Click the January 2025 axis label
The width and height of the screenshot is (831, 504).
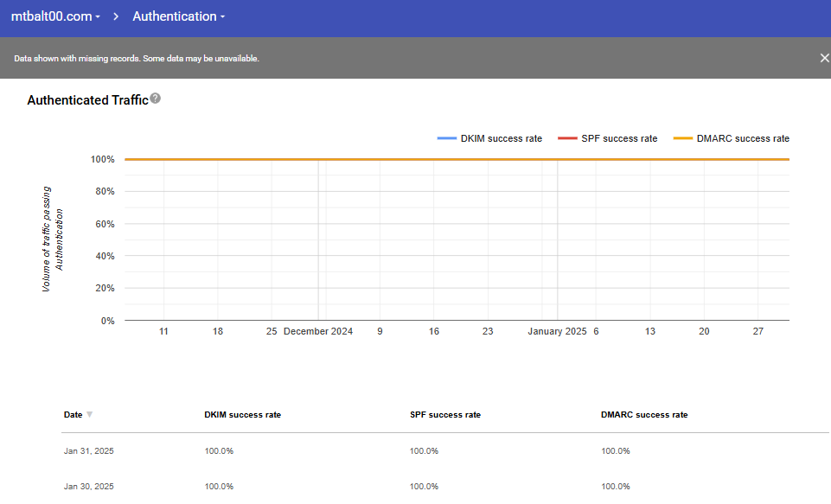click(x=557, y=331)
